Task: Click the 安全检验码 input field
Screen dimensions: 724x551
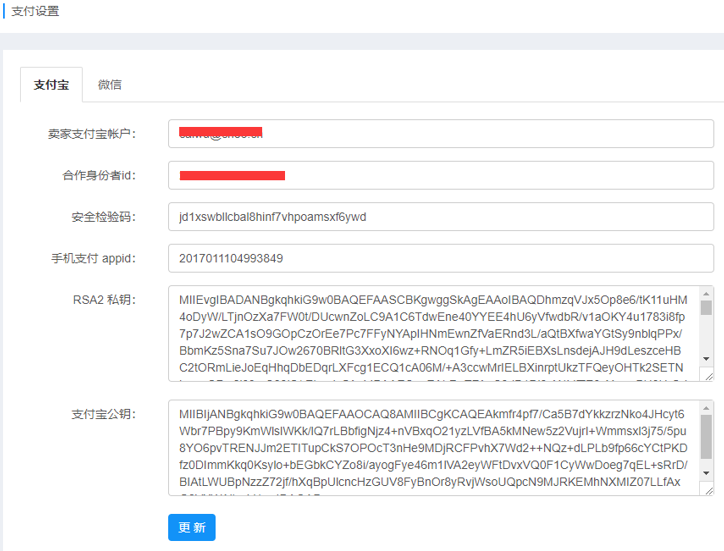Action: (441, 217)
